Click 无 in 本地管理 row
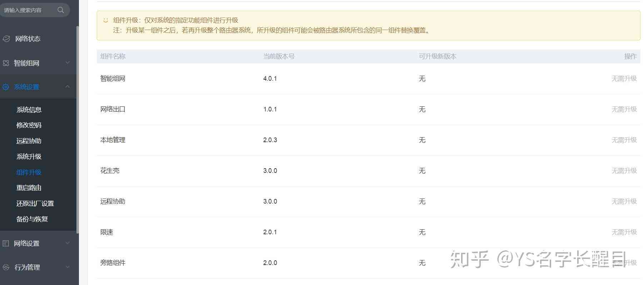 pyautogui.click(x=422, y=140)
